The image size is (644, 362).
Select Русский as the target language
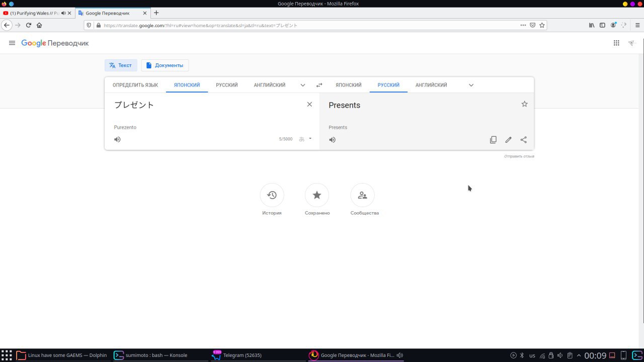(388, 85)
